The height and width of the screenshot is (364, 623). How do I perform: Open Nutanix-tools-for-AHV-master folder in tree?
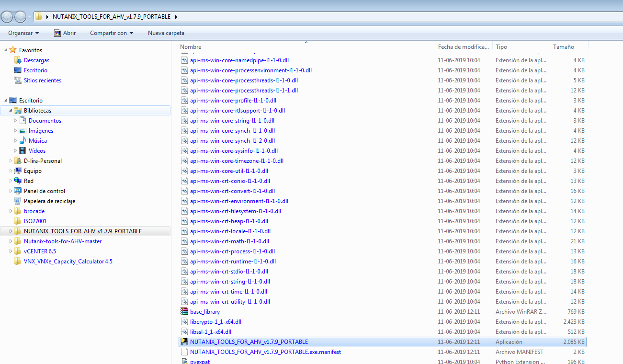tap(63, 241)
